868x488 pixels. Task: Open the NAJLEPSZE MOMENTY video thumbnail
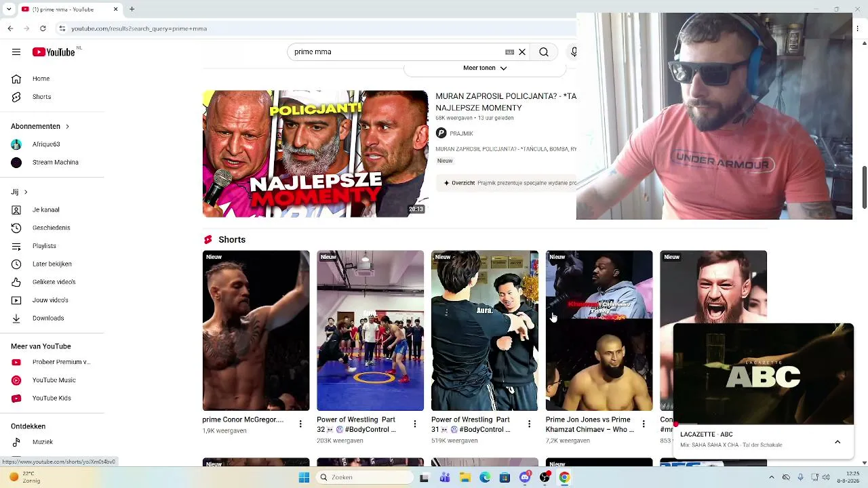(315, 154)
